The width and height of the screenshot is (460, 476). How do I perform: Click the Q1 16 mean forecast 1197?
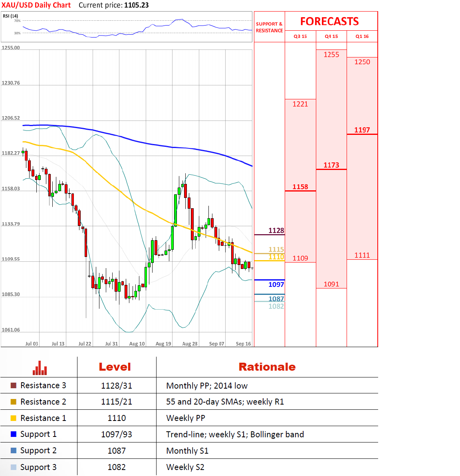pyautogui.click(x=362, y=130)
